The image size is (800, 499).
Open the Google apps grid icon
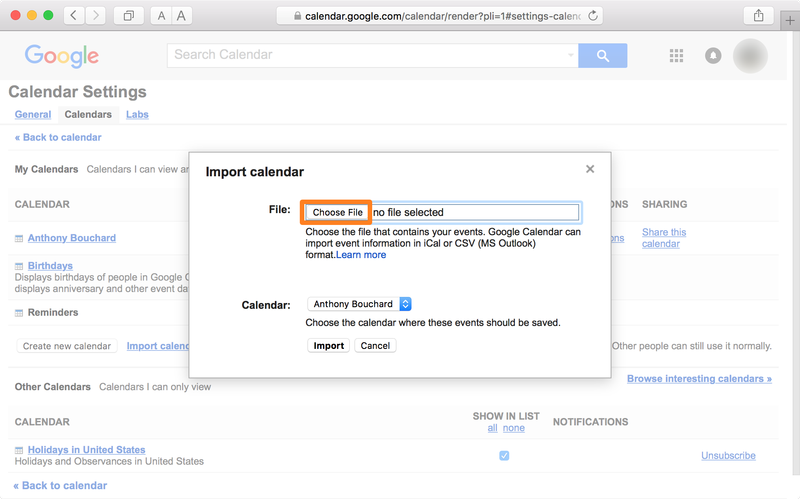pos(676,56)
